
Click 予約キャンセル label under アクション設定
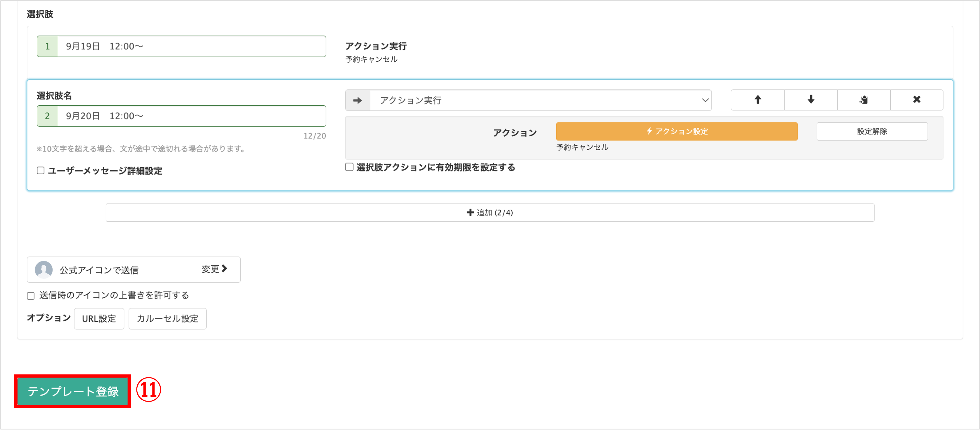[x=582, y=147]
